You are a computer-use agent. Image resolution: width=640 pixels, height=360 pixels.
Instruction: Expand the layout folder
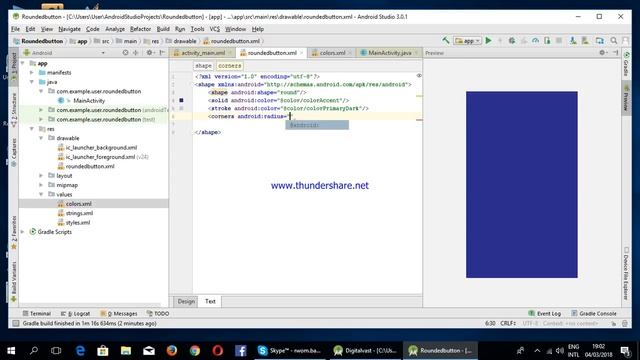coord(41,176)
